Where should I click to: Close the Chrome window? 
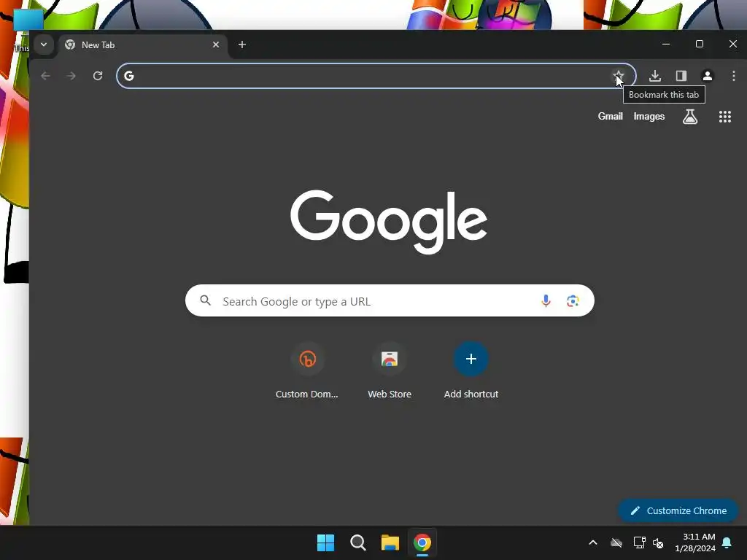click(732, 44)
